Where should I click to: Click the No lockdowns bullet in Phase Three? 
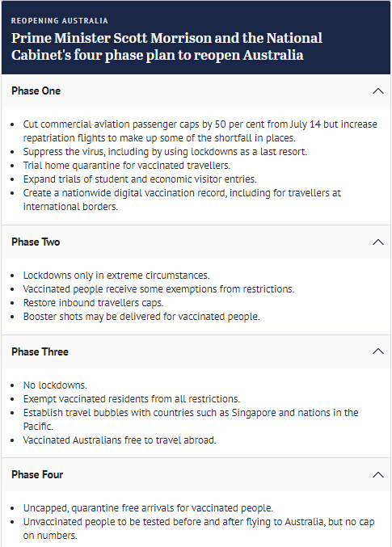pyautogui.click(x=55, y=385)
